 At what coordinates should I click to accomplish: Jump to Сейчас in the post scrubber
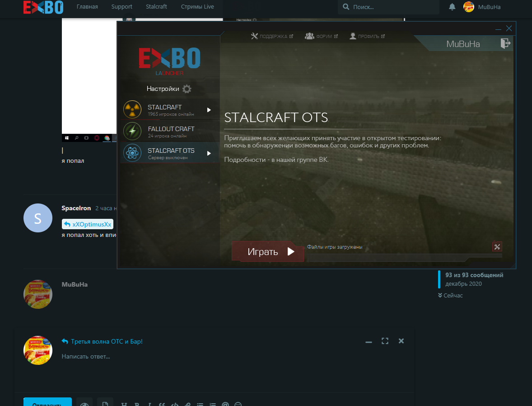click(x=450, y=295)
